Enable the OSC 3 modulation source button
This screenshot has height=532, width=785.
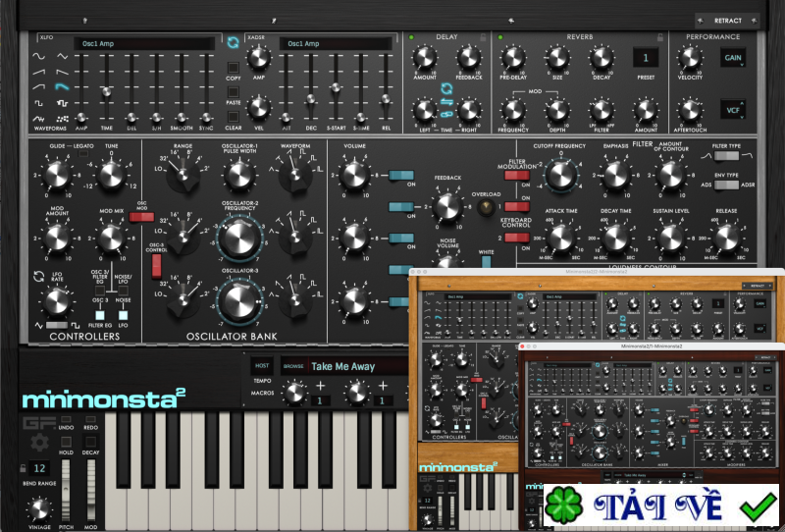click(100, 290)
